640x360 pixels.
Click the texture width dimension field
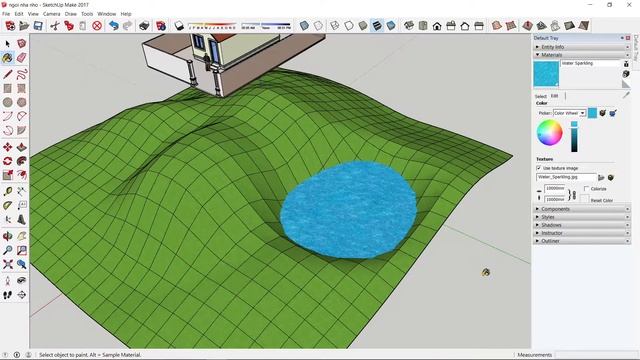(x=555, y=189)
